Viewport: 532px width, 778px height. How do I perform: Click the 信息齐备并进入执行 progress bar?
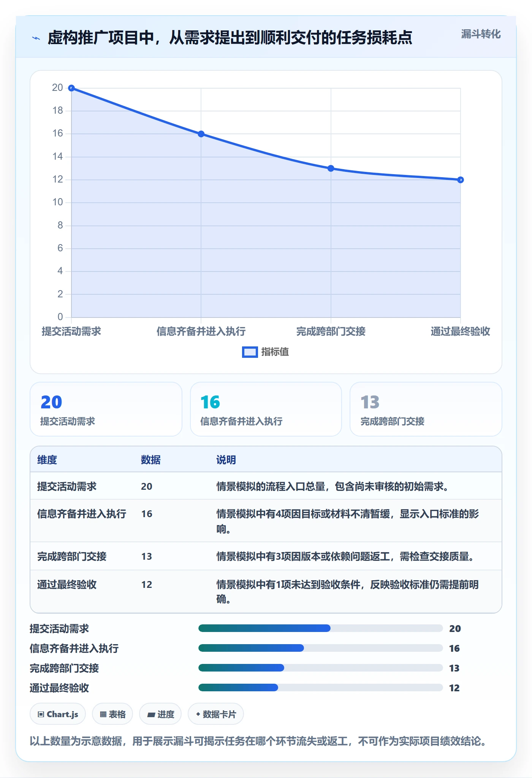(x=321, y=648)
